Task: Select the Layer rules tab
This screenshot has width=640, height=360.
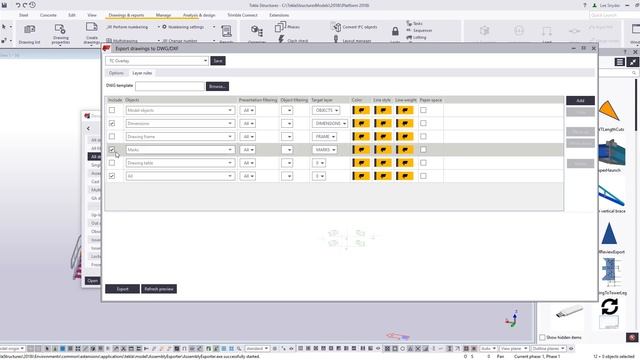Action: 142,73
